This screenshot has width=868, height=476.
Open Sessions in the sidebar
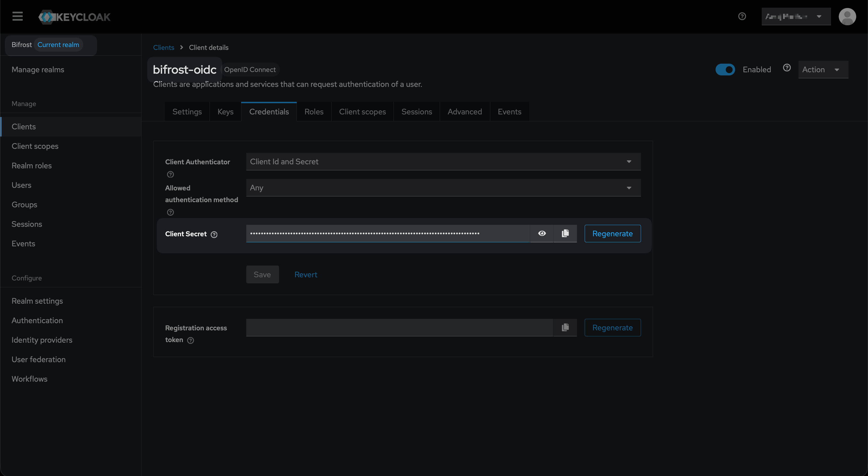click(71, 224)
